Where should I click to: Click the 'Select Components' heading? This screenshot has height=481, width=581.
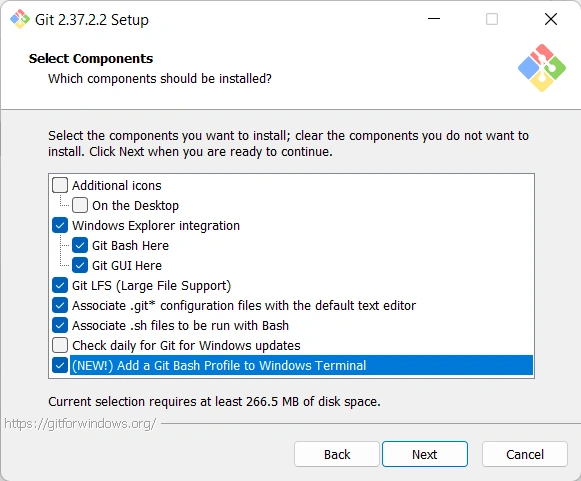[x=91, y=59]
